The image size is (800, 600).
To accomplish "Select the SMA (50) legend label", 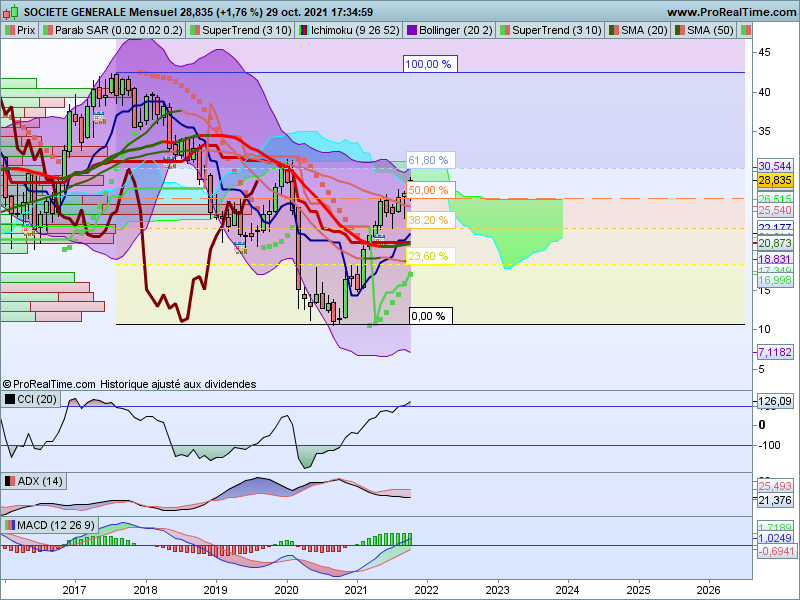I will pyautogui.click(x=710, y=30).
